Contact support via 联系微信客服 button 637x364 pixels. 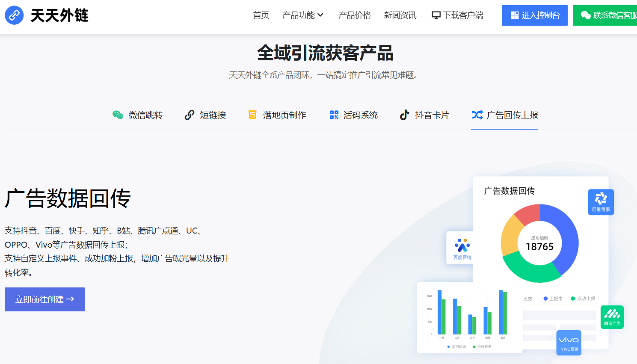(607, 15)
